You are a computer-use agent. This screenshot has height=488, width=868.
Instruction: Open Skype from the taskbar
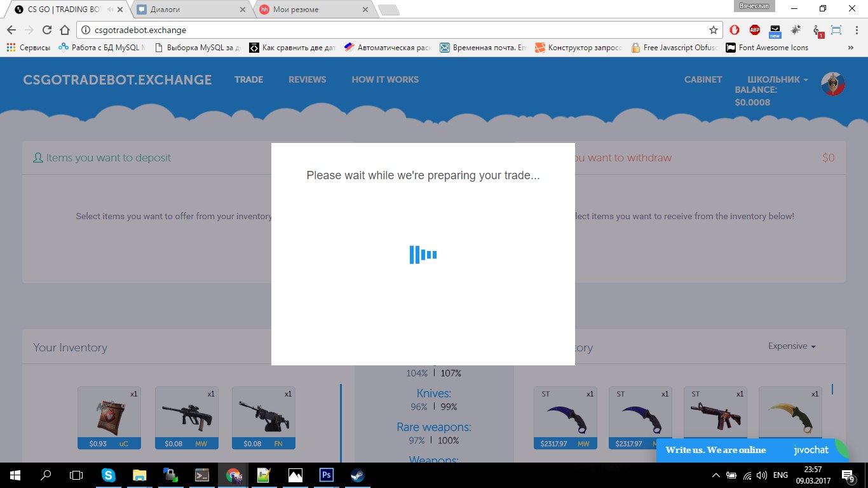click(x=109, y=475)
